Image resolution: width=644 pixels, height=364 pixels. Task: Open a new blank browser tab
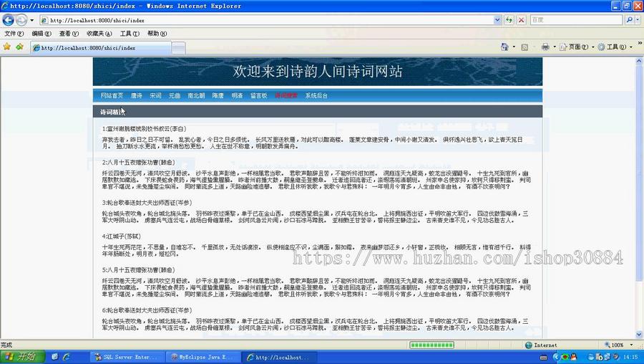click(178, 49)
